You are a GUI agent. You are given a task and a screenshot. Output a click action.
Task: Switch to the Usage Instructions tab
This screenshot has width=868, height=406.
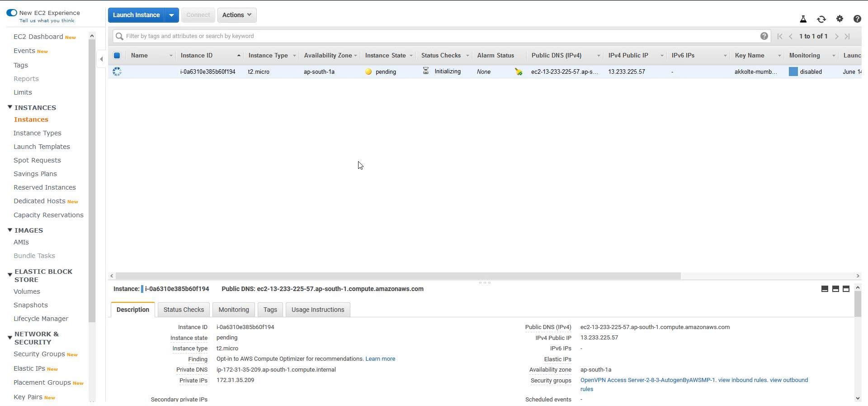coord(318,310)
